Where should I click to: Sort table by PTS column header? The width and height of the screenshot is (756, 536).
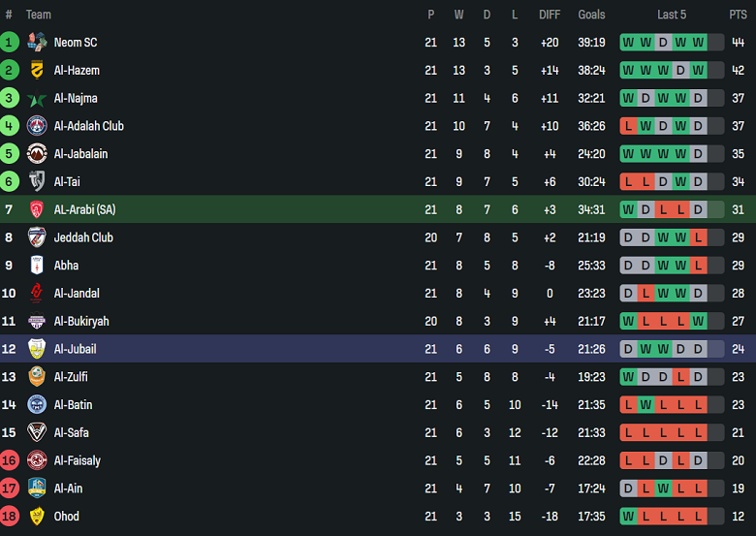(x=738, y=15)
